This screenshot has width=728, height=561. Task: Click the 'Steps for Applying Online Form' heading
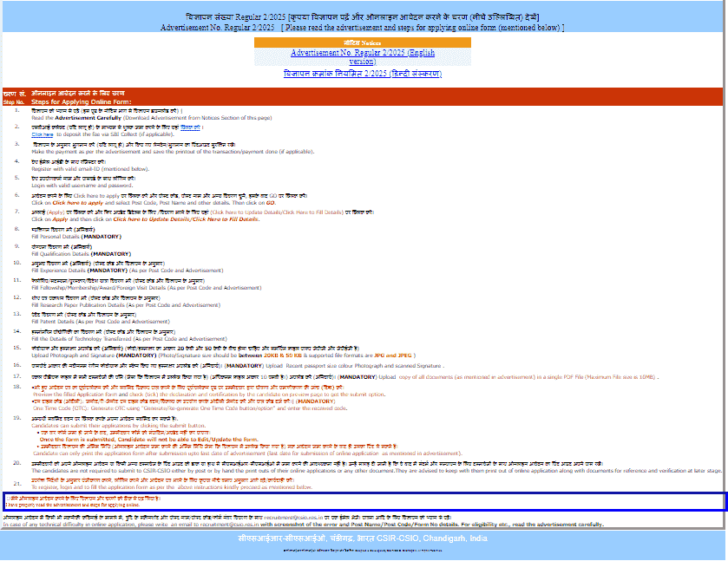coord(80,102)
